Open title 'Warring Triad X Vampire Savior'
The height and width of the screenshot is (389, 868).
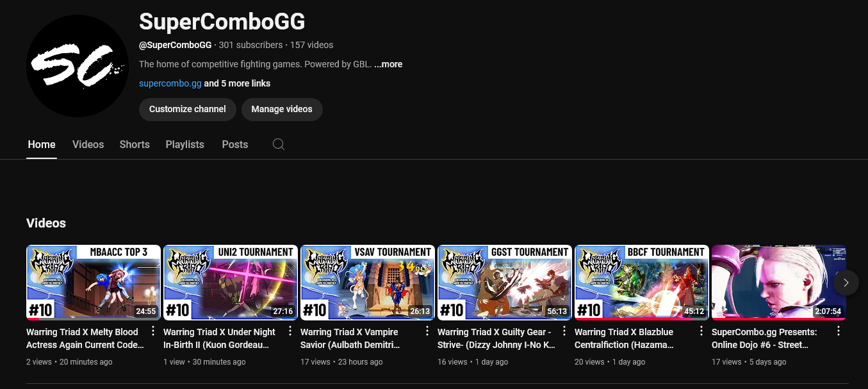(350, 338)
